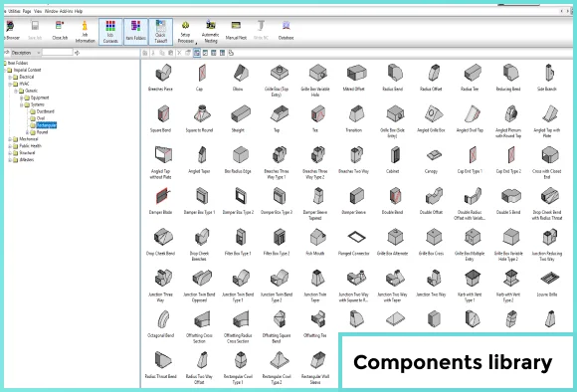Select the Side Branch component
This screenshot has width=577, height=392.
(x=547, y=78)
